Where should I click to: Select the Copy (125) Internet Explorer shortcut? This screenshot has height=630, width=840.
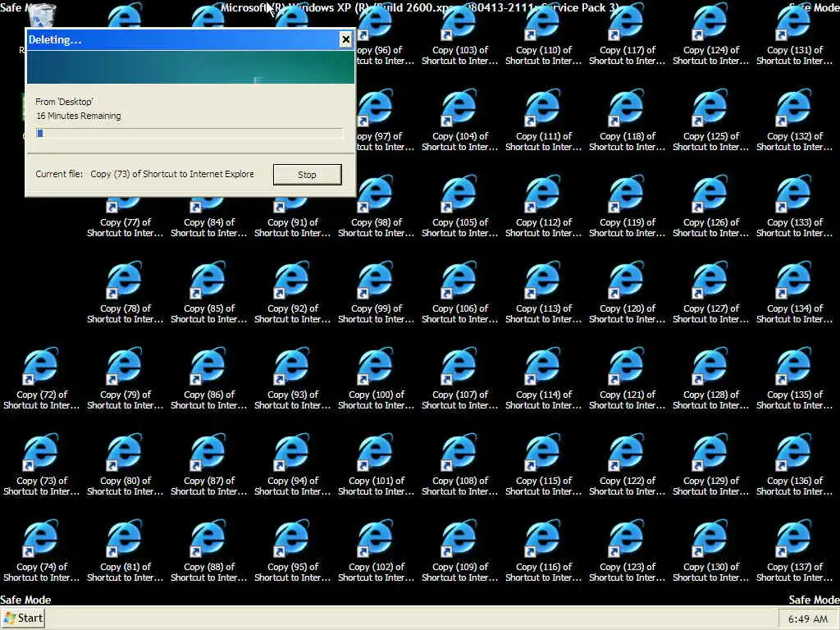click(x=710, y=121)
